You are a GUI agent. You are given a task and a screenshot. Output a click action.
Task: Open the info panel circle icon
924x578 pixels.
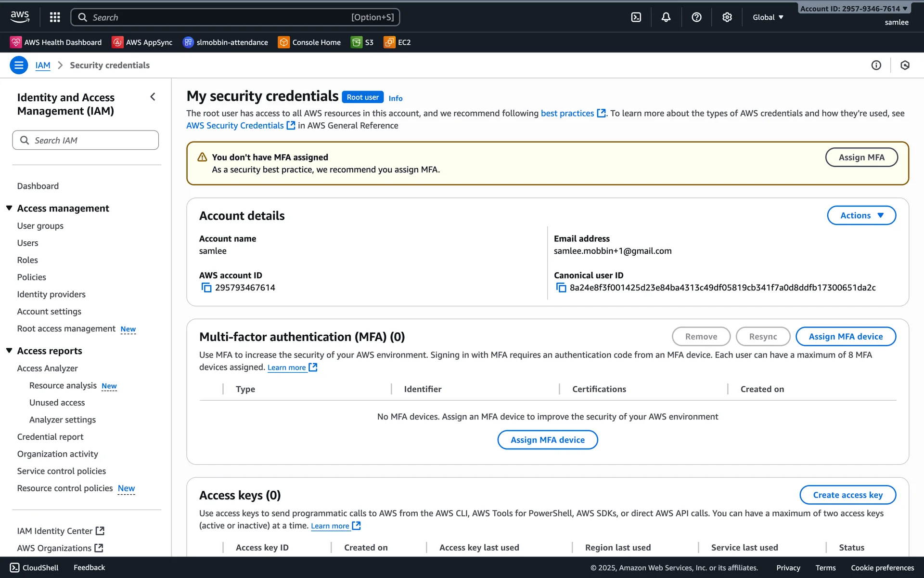[x=876, y=65]
